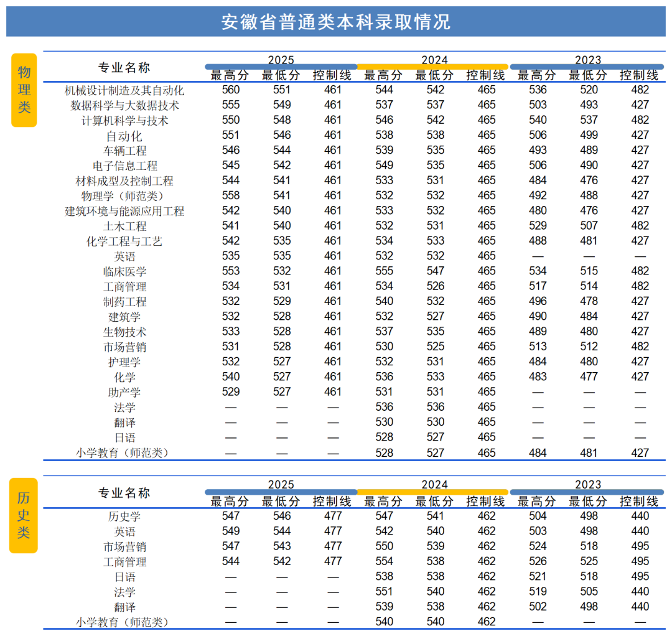The image size is (672, 636).
Task: Click 2025 highest score 558 for 物理学（师范类）
Action: tap(231, 195)
